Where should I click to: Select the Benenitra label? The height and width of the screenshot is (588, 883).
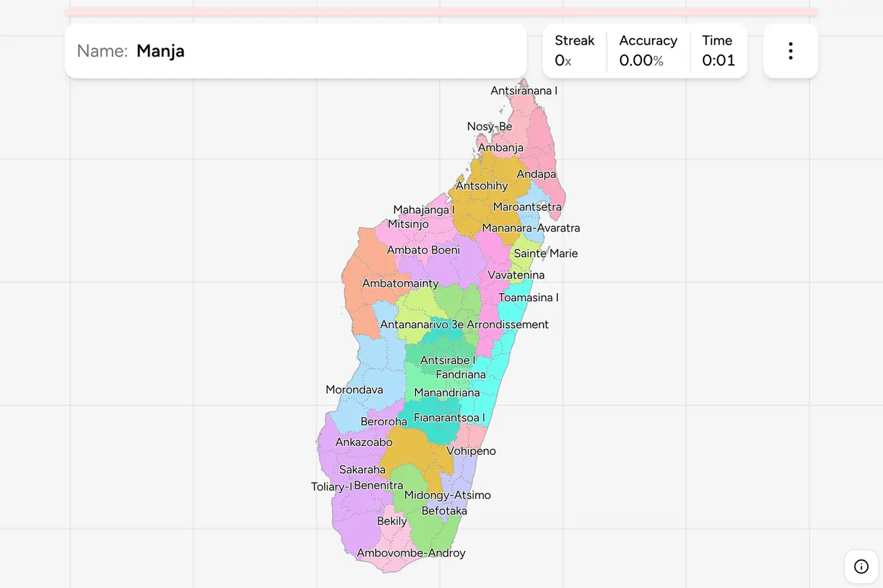pyautogui.click(x=378, y=485)
